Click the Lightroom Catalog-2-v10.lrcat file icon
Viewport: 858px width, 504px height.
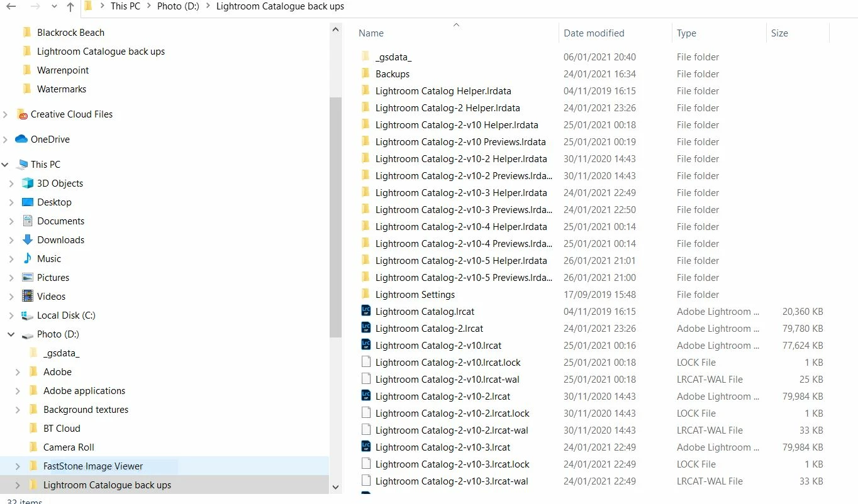(x=366, y=344)
